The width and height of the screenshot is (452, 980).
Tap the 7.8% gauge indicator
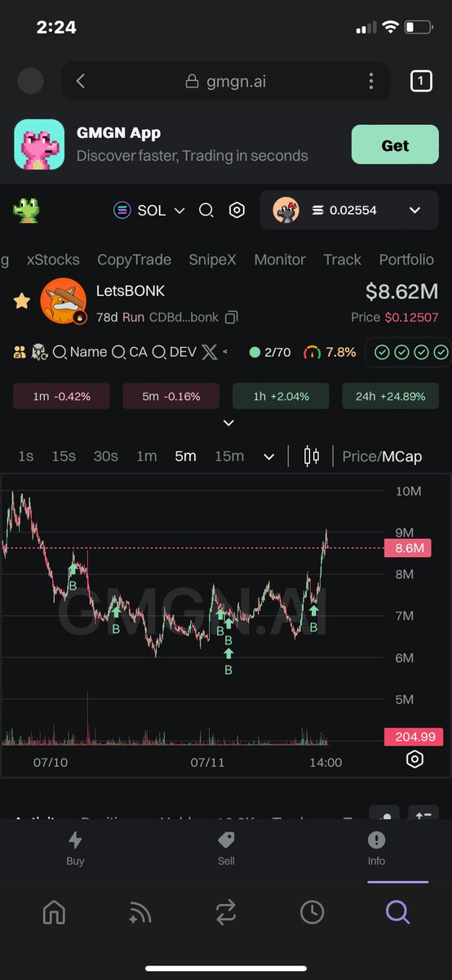click(x=330, y=352)
